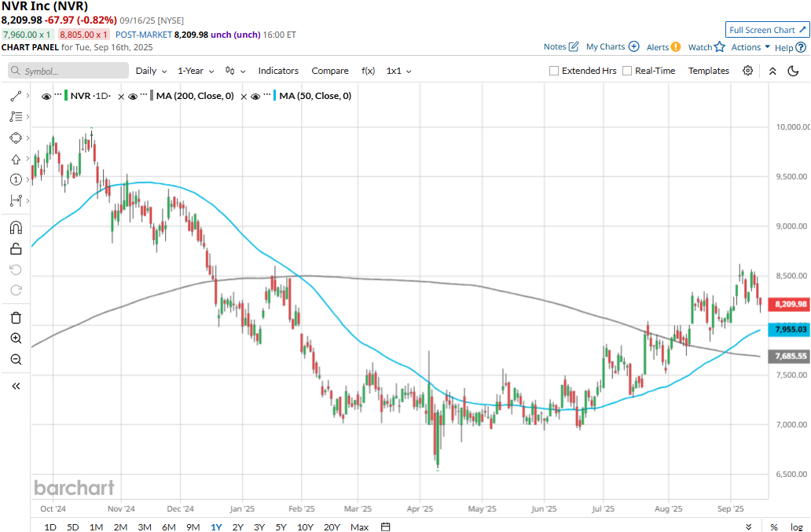Open Alerts for NVR
811x532 pixels.
point(663,47)
